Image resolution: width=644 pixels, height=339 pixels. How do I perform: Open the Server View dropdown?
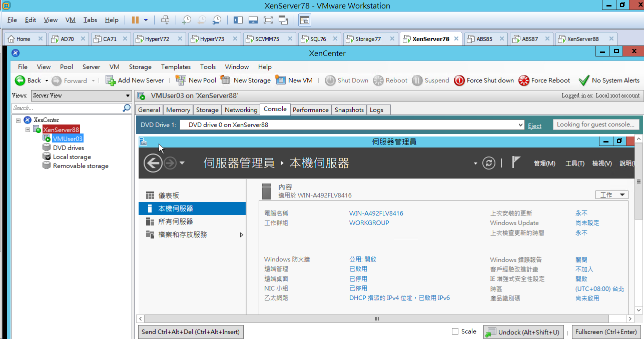[81, 95]
